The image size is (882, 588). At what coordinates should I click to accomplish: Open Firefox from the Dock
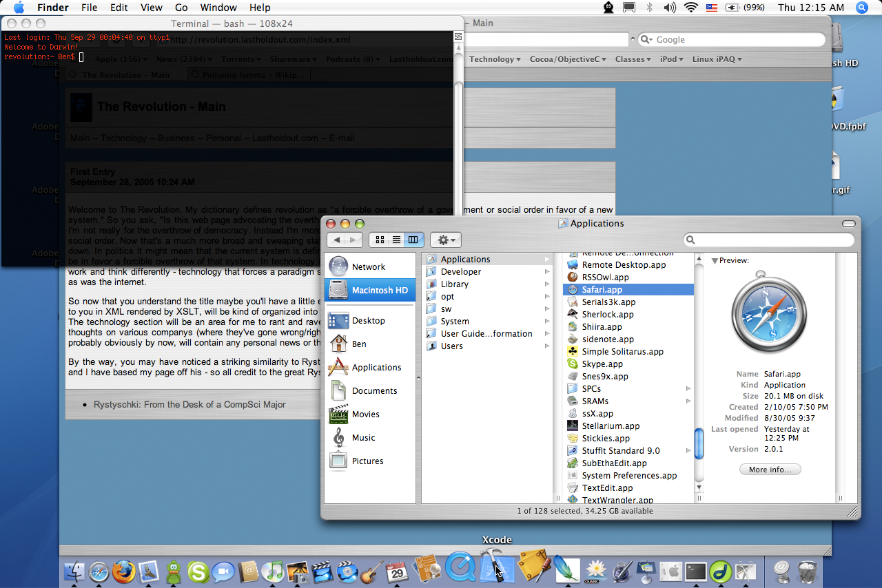[x=124, y=571]
